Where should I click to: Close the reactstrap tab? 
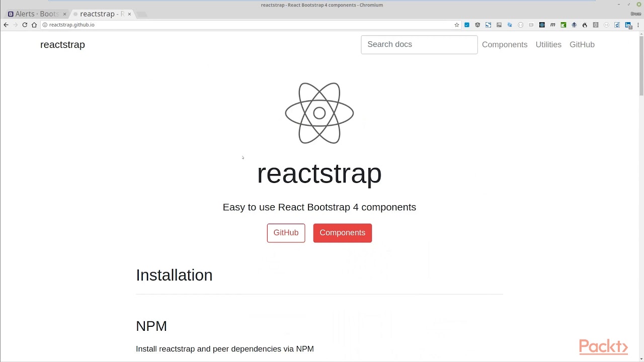pos(129,14)
